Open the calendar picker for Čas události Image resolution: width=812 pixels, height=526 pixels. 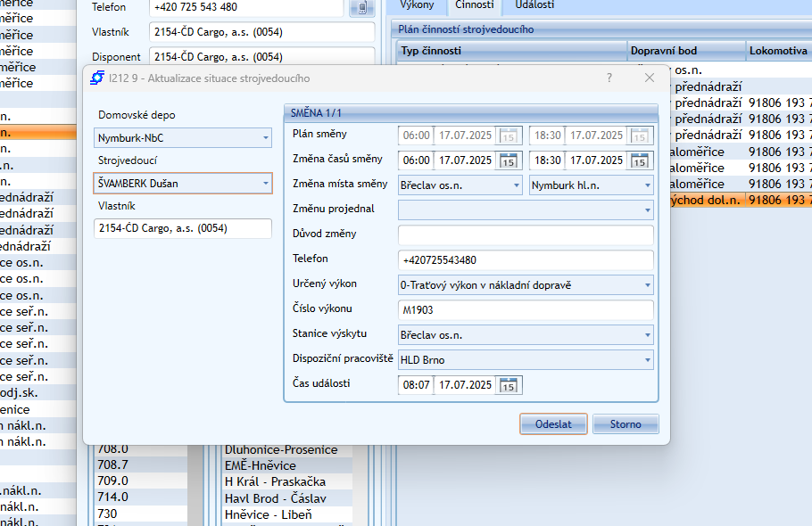pyautogui.click(x=509, y=385)
